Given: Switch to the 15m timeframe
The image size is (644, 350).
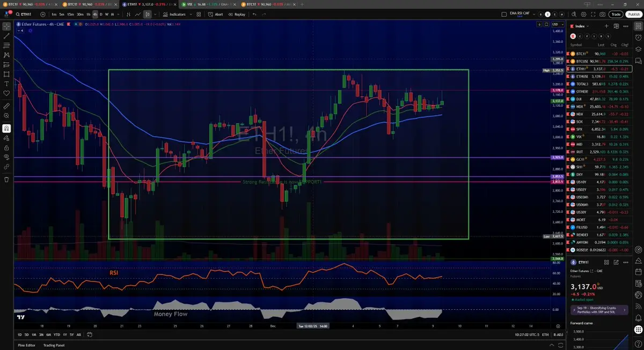Looking at the screenshot, I should pyautogui.click(x=71, y=14).
